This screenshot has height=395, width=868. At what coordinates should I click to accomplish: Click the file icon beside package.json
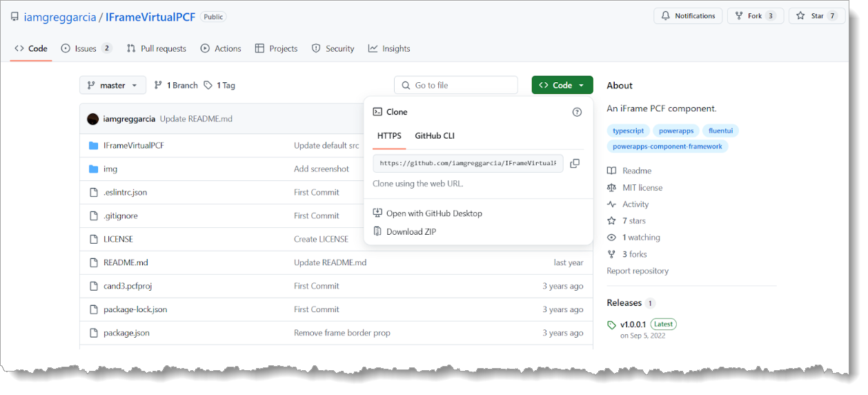[x=94, y=333]
